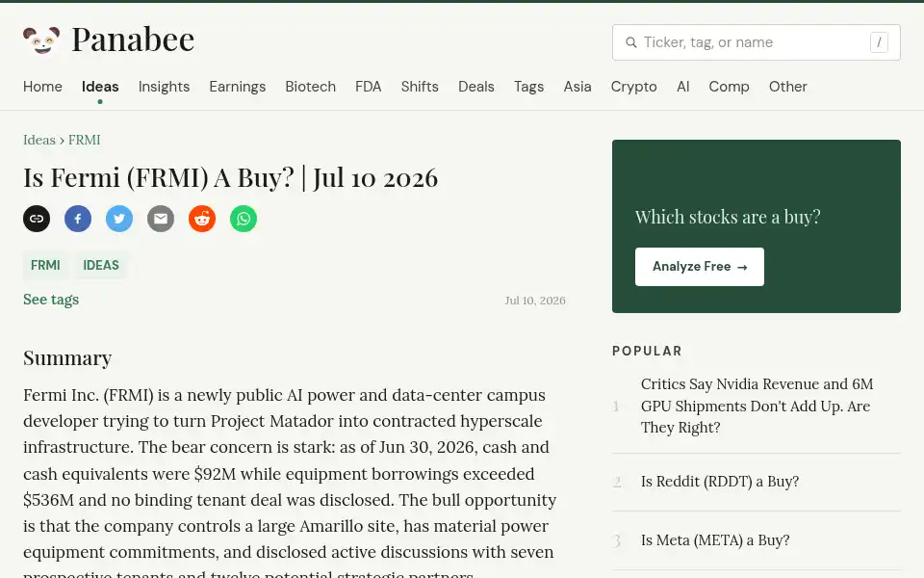The image size is (924, 578).
Task: Share the article on Facebook
Action: 78,219
